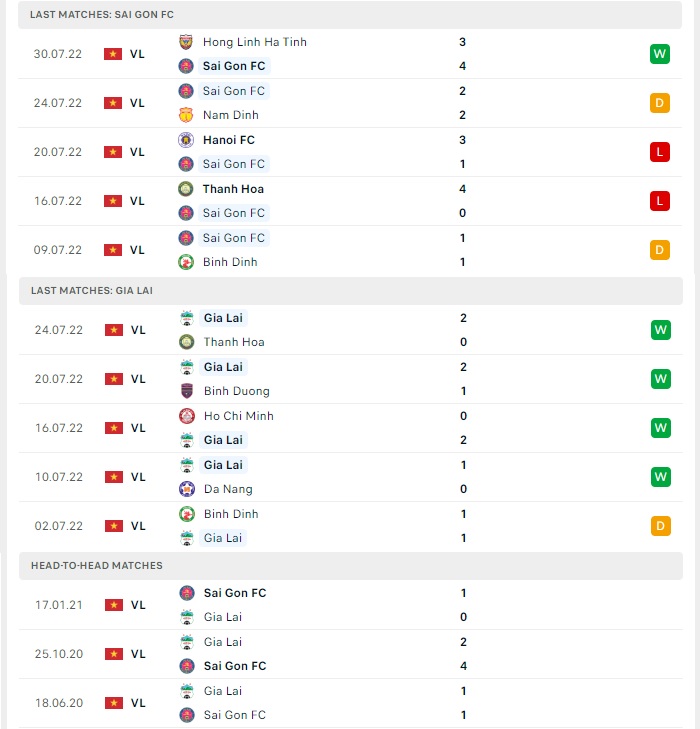Click the Hanoi FC club crest
The height and width of the screenshot is (729, 700).
point(186,140)
